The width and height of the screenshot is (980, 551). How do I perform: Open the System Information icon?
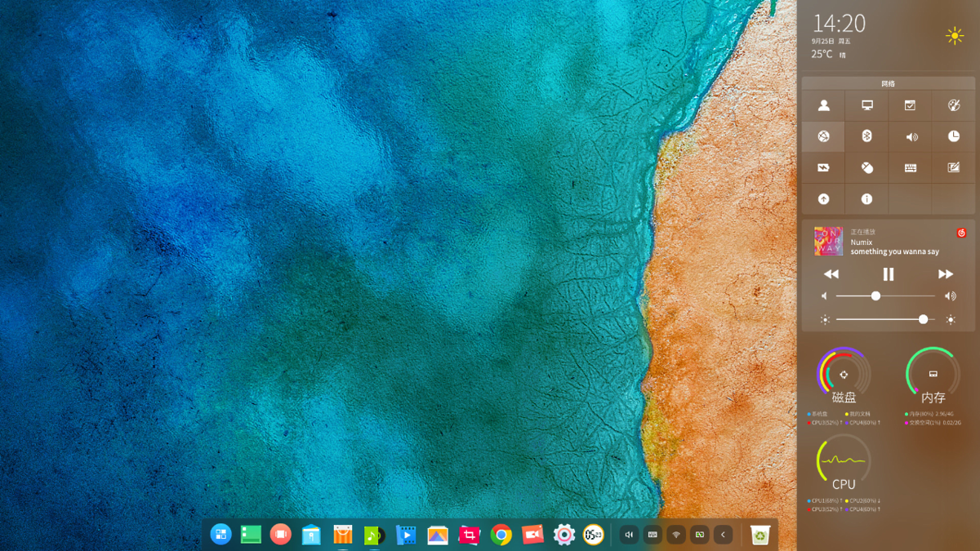click(866, 199)
